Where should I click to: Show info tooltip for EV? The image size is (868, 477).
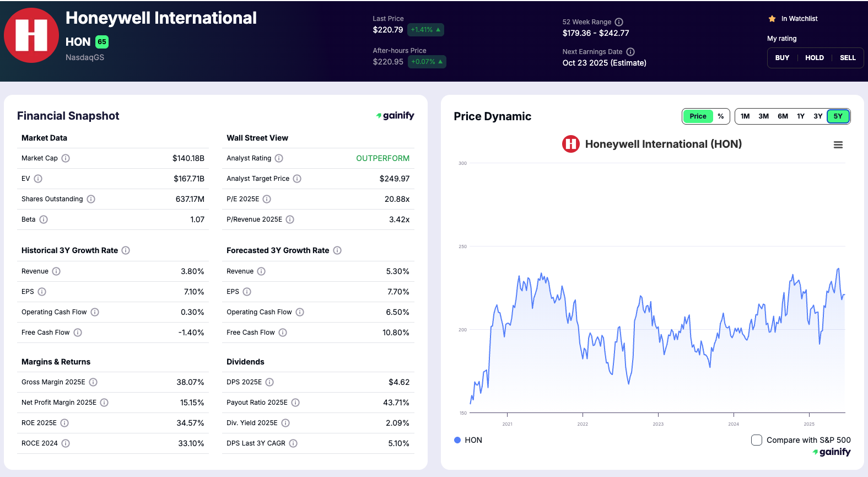pos(38,179)
